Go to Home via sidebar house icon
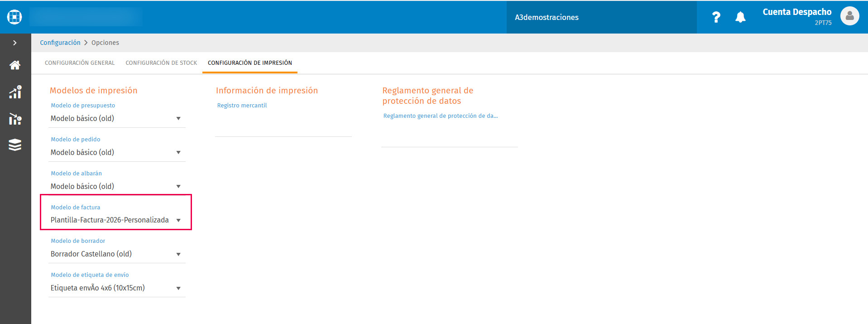 [15, 65]
